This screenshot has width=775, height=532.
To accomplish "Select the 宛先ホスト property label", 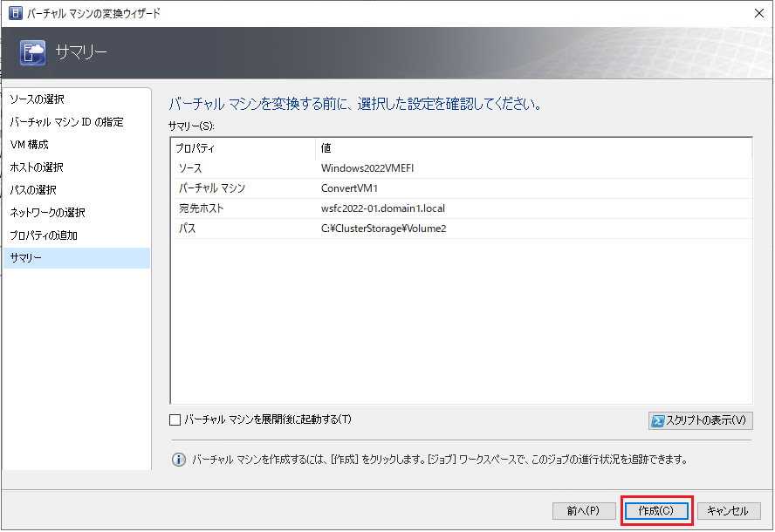I will [201, 208].
